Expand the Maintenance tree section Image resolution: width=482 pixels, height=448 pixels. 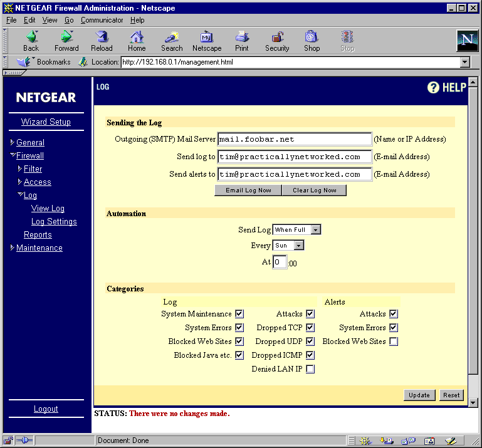[x=12, y=247]
